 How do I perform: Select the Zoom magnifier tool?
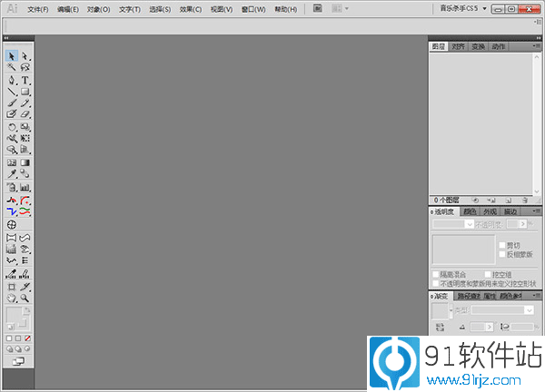(25, 297)
